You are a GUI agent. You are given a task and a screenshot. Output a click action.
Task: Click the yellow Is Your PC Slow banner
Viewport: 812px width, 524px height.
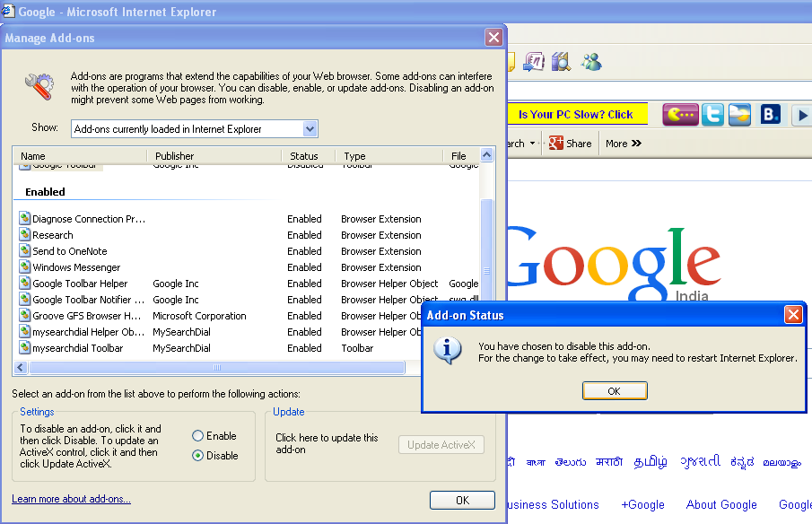[575, 115]
